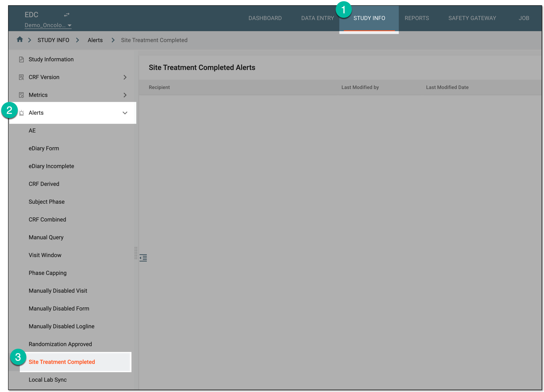
Task: Select the STUDY INFO tab
Action: [369, 18]
